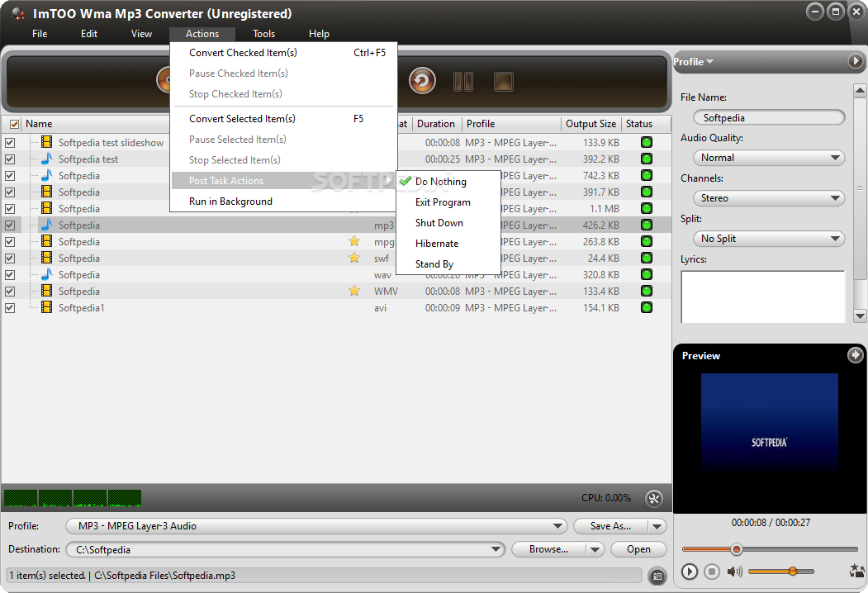Open the Channels Stereo dropdown
This screenshot has height=593, width=868.
769,198
